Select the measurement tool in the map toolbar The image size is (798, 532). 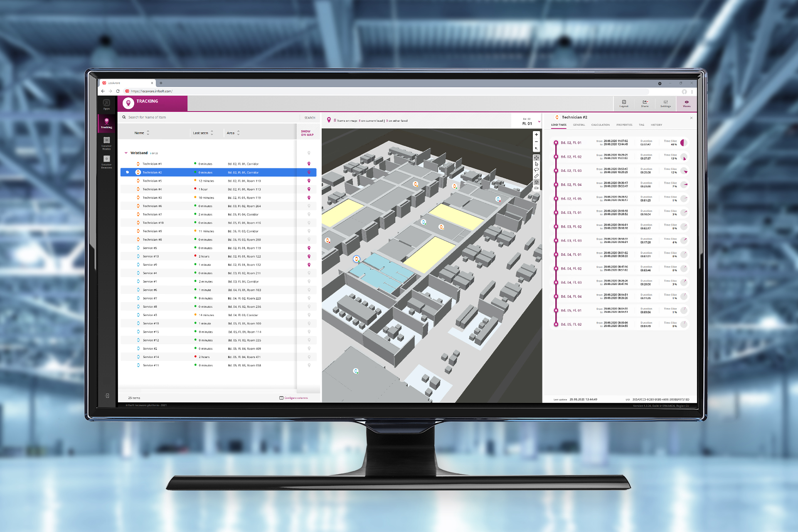[536, 175]
